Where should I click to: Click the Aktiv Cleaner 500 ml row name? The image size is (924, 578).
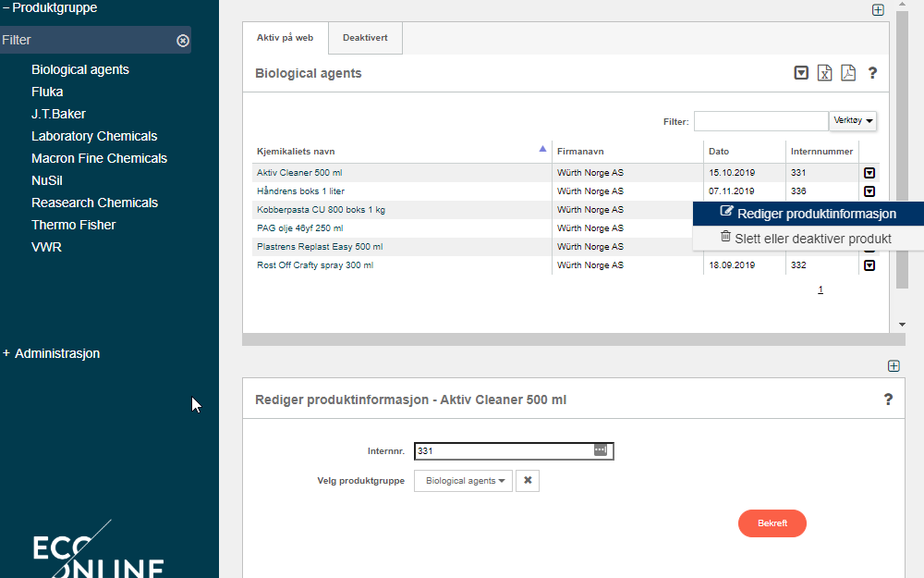(x=299, y=173)
